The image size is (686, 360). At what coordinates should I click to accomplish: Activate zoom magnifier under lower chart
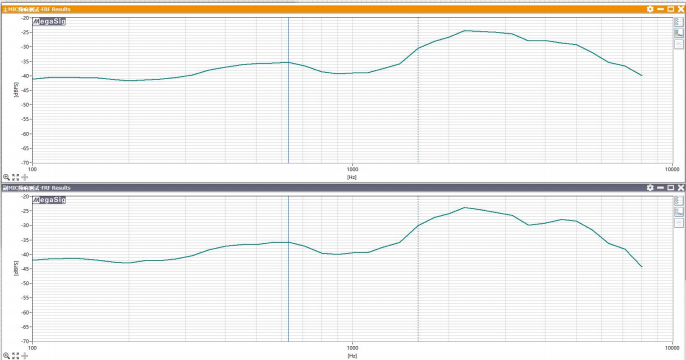coord(6,356)
